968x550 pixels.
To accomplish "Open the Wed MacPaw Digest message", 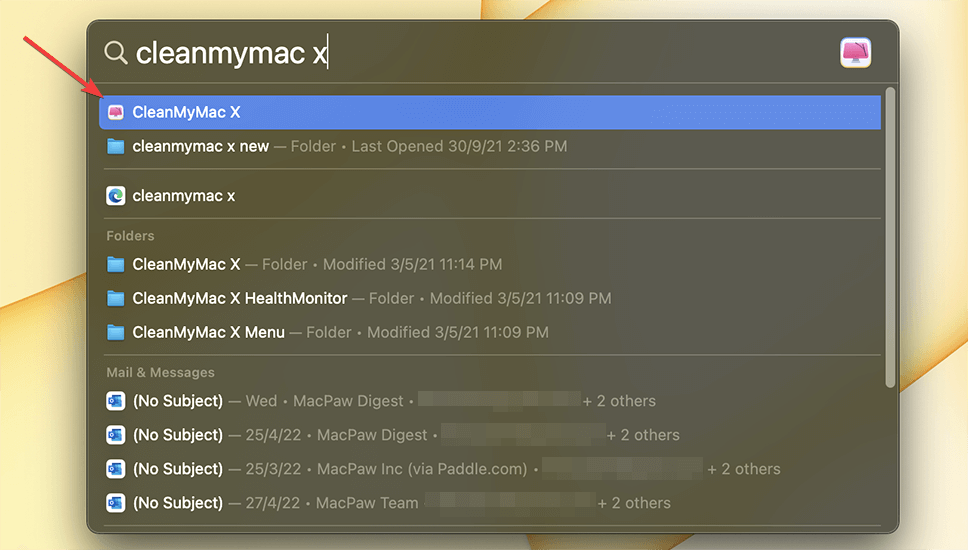I will pyautogui.click(x=490, y=401).
